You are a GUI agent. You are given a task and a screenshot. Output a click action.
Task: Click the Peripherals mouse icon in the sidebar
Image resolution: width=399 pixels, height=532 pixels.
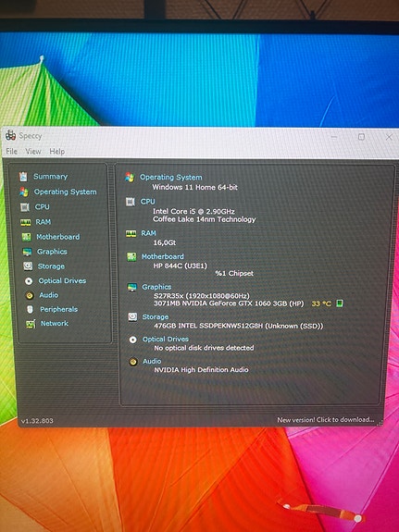(31, 309)
